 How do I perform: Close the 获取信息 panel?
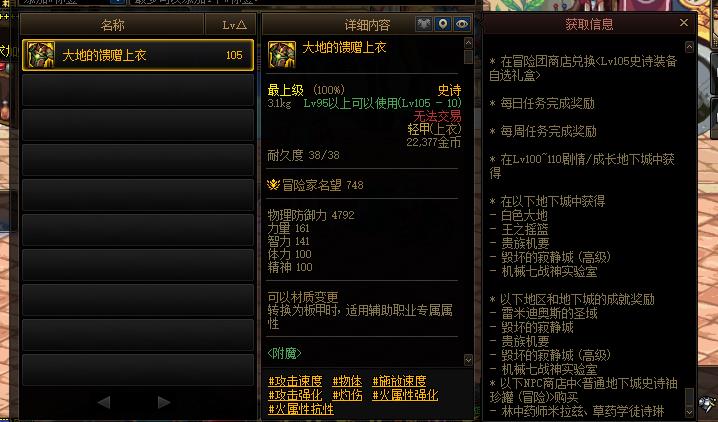(x=684, y=22)
